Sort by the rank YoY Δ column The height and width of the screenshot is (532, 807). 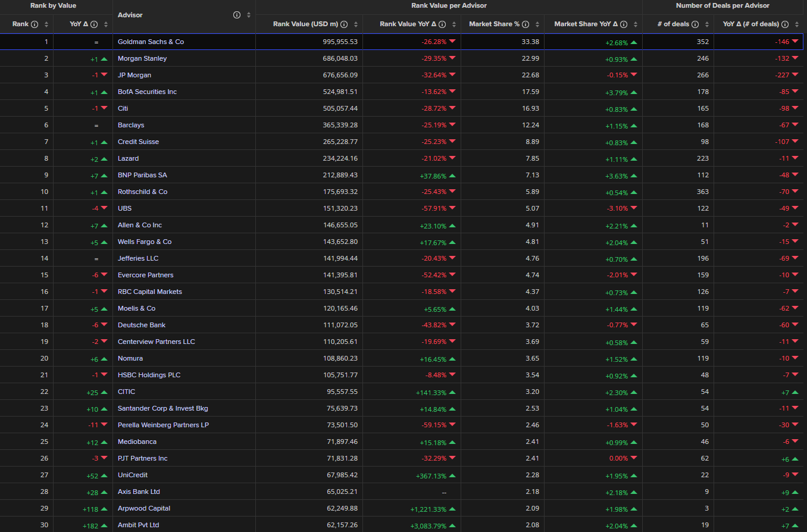[106, 24]
